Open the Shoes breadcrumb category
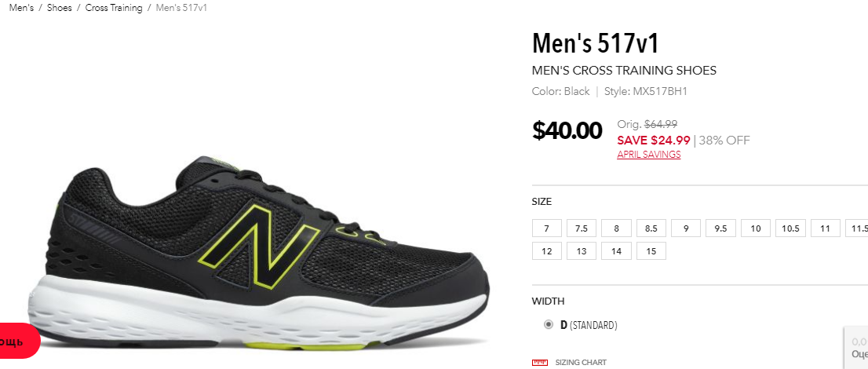The width and height of the screenshot is (868, 369). click(x=59, y=8)
